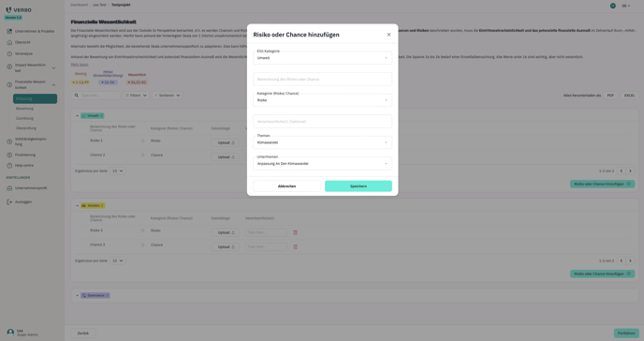Expand the Themen dropdown showing Klimawandel
The height and width of the screenshot is (341, 644).
click(322, 142)
